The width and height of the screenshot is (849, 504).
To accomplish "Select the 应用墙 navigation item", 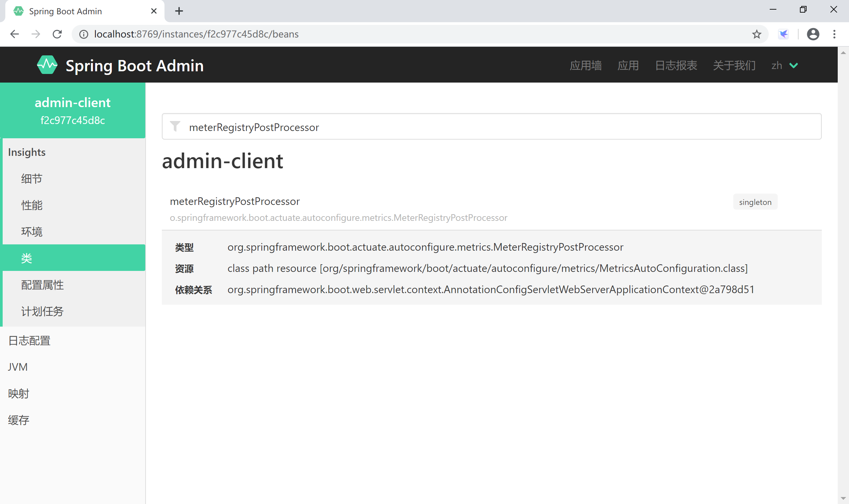I will point(585,65).
